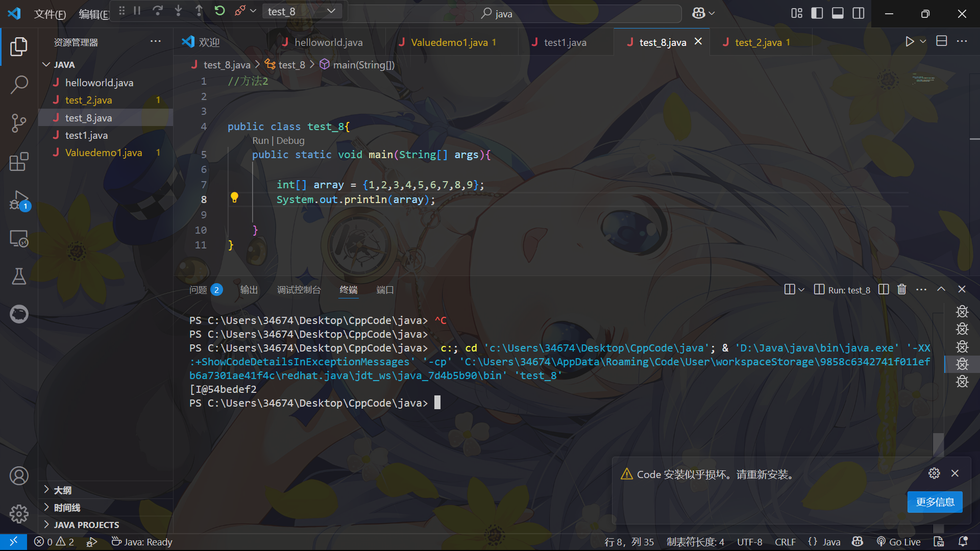Open the 问题 problems panel tab
The image size is (980, 551).
point(206,290)
